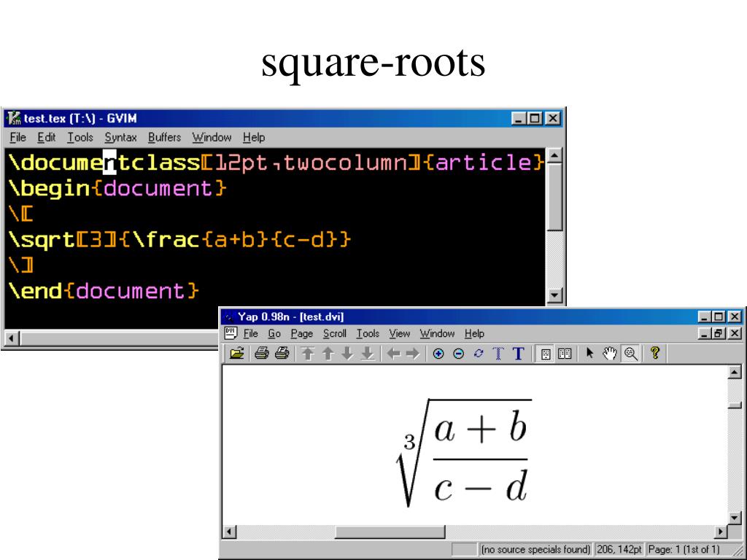
Task: Click the DVI document icon in Yap menu bar
Action: coord(231,332)
